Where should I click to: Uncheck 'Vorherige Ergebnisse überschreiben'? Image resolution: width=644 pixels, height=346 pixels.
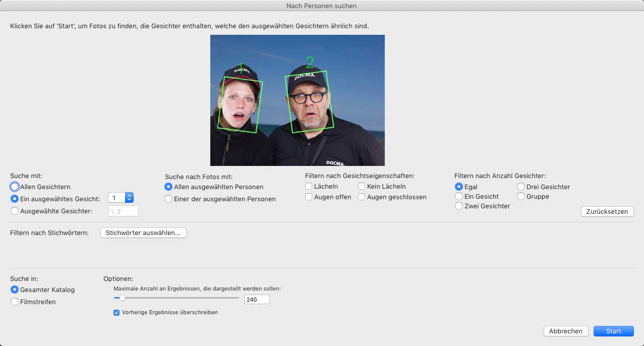tap(117, 312)
